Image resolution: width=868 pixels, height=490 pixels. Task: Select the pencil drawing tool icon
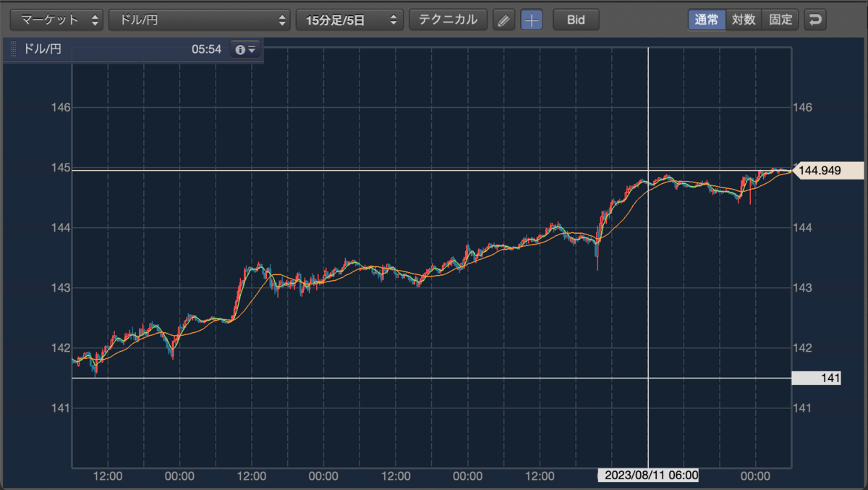point(503,20)
